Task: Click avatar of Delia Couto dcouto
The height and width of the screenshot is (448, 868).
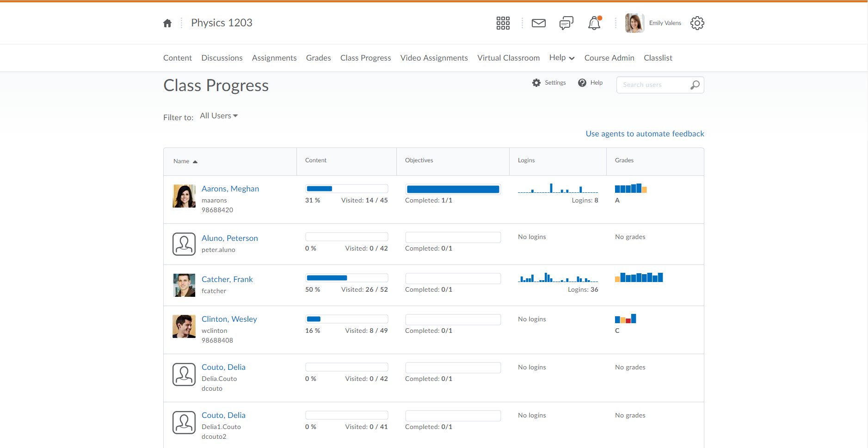Action: coord(184,374)
